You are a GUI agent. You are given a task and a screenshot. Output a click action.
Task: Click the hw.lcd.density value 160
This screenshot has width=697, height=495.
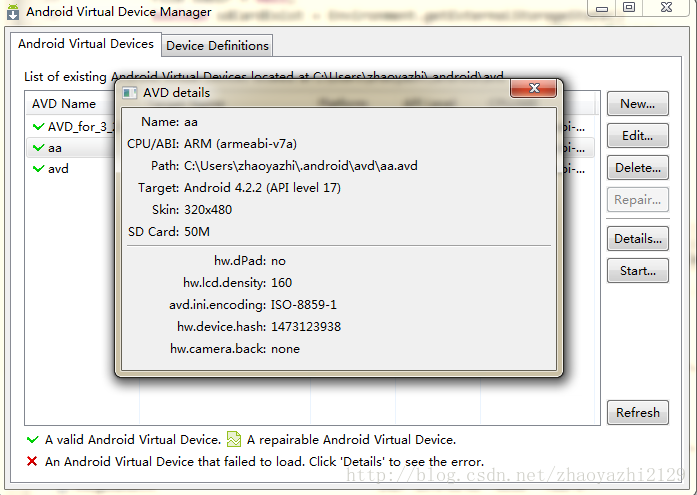point(281,283)
